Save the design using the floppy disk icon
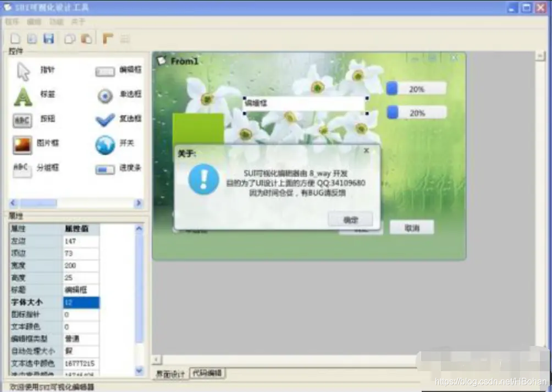This screenshot has width=552, height=392. [x=48, y=38]
